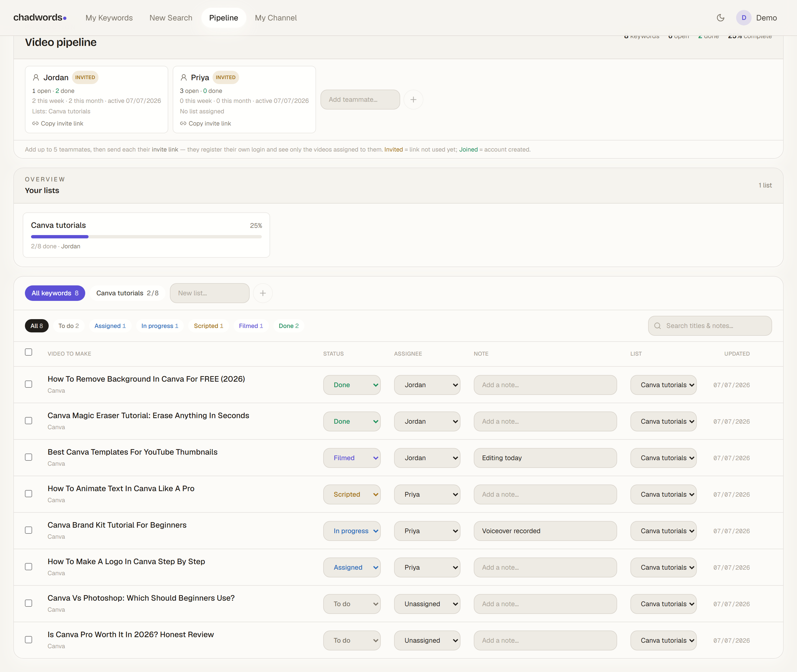
Task: Copy invite link for Priya
Action: pos(205,123)
